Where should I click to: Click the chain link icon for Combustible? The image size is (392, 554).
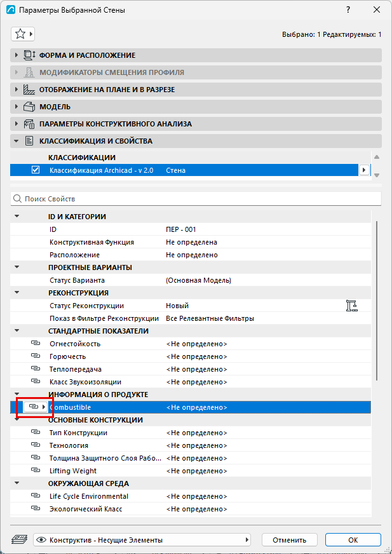coord(34,407)
